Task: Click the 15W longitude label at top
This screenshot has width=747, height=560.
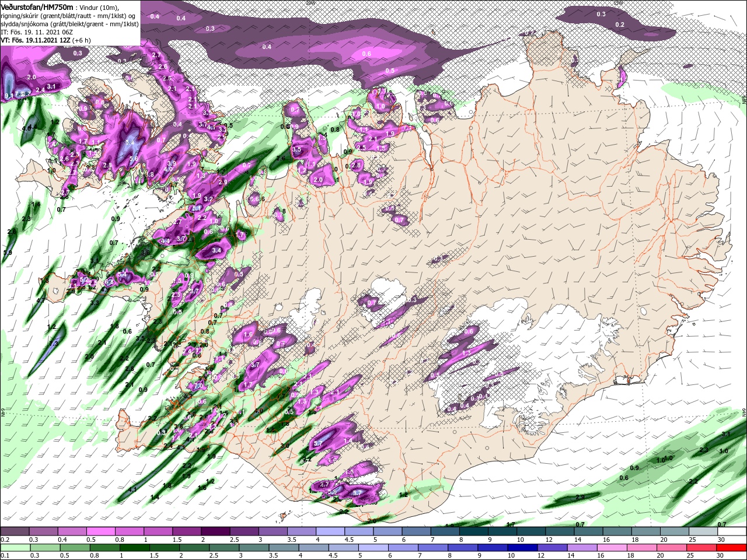Action: click(618, 2)
